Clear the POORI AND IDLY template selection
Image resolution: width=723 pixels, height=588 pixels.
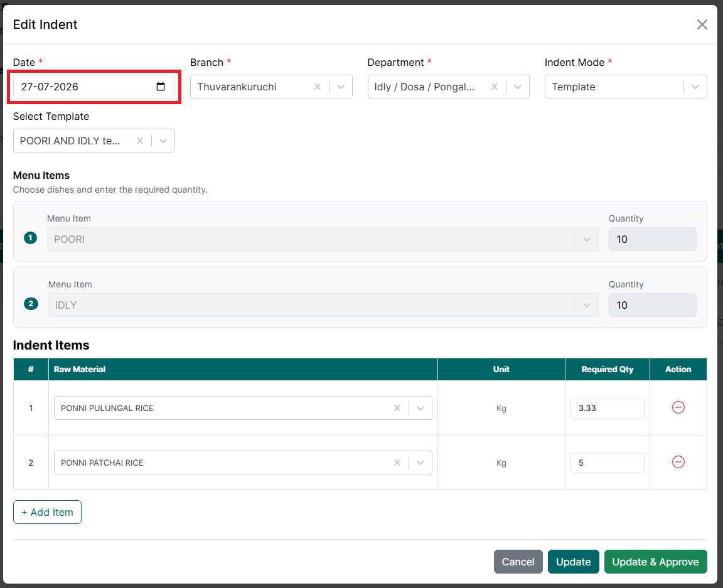tap(140, 141)
